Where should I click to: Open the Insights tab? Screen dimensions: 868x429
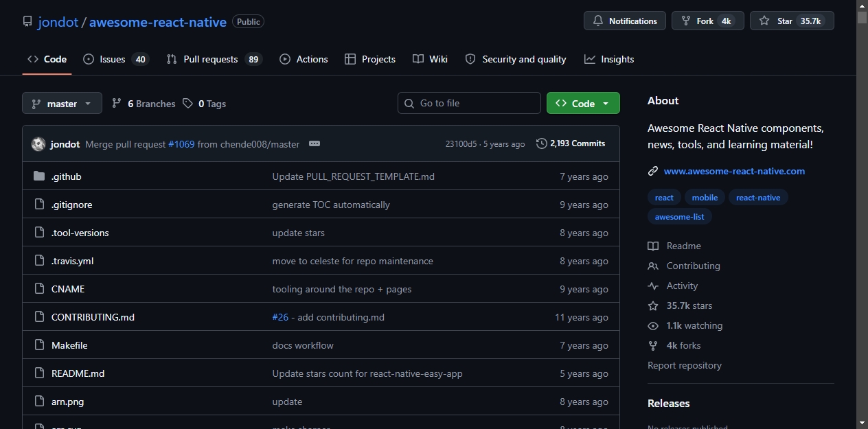click(609, 59)
